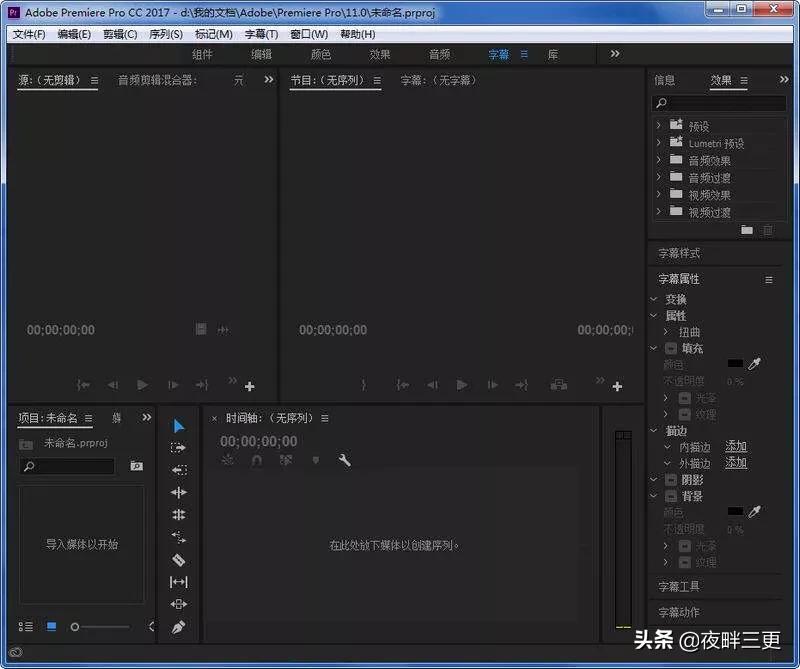Collapse the 变换 section

pos(654,299)
